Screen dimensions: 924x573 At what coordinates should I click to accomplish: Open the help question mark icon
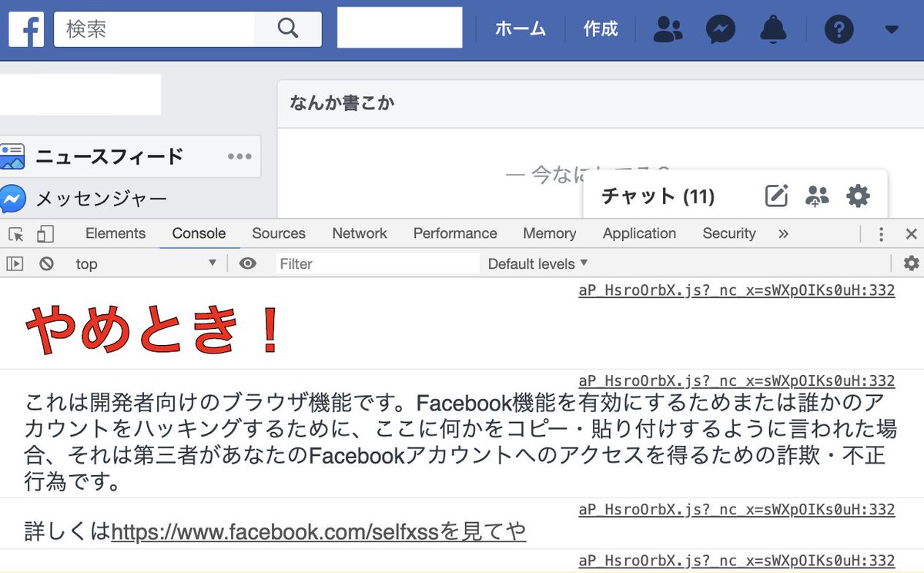pyautogui.click(x=839, y=30)
